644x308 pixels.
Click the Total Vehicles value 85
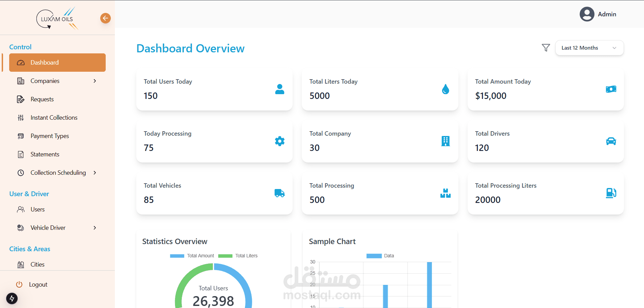pyautogui.click(x=149, y=200)
